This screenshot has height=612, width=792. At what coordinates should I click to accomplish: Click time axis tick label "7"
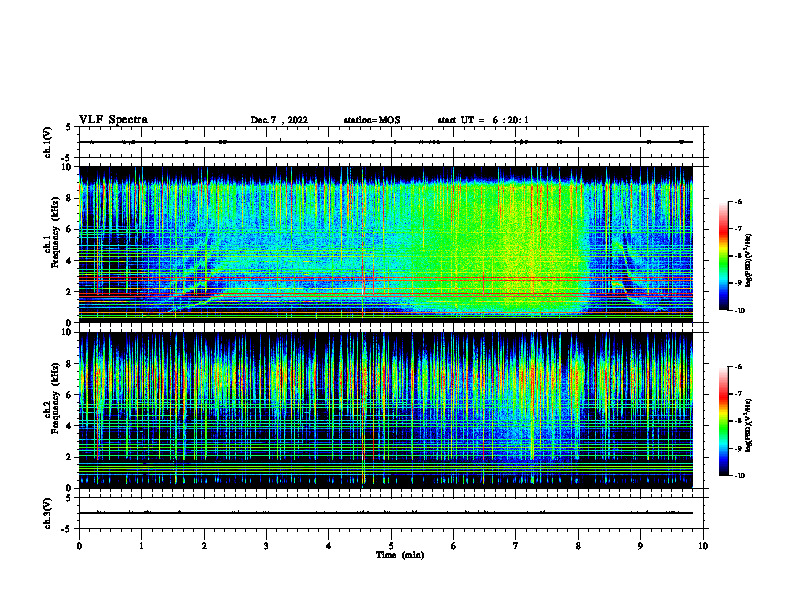pos(516,546)
